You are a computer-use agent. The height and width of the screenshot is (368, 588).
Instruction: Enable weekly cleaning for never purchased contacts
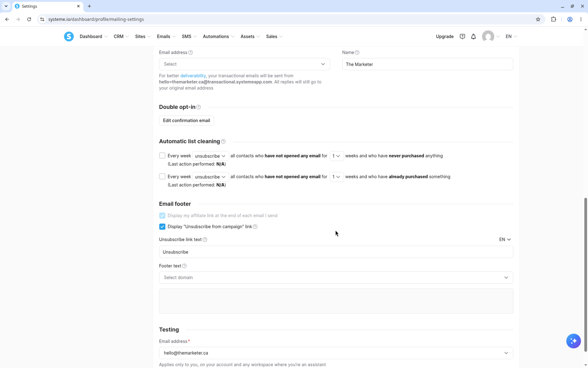[x=162, y=155]
